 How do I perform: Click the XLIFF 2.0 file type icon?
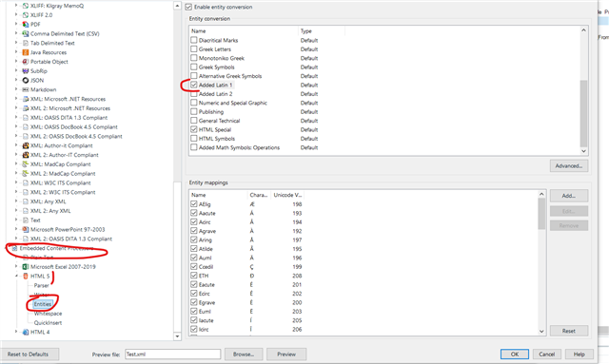pyautogui.click(x=26, y=15)
